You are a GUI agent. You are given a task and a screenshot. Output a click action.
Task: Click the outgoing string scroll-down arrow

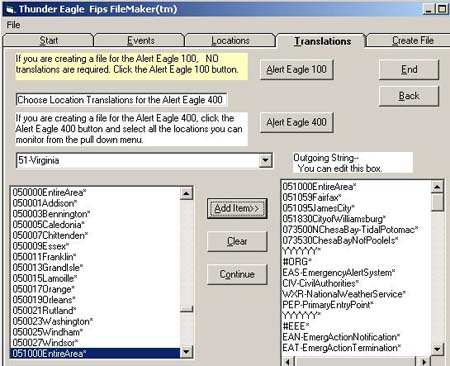[x=438, y=349]
